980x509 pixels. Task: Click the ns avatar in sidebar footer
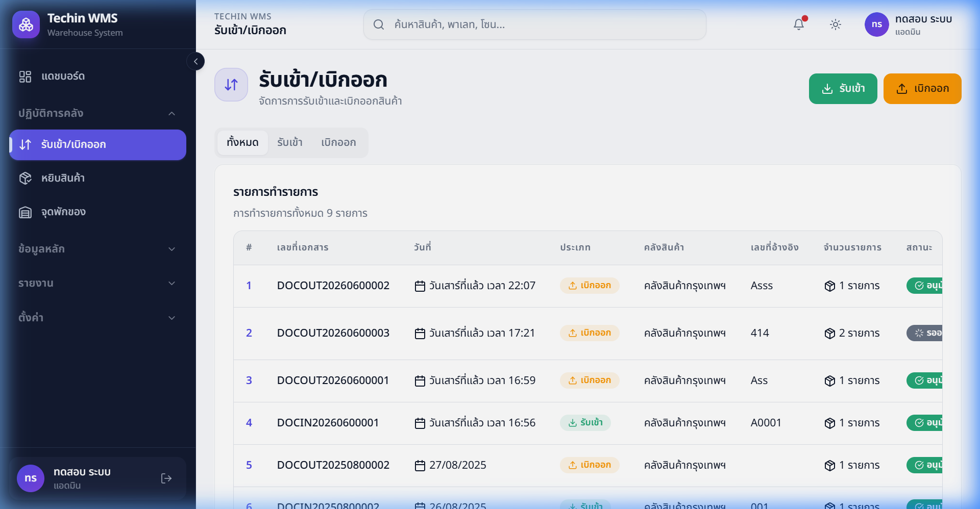[31, 478]
